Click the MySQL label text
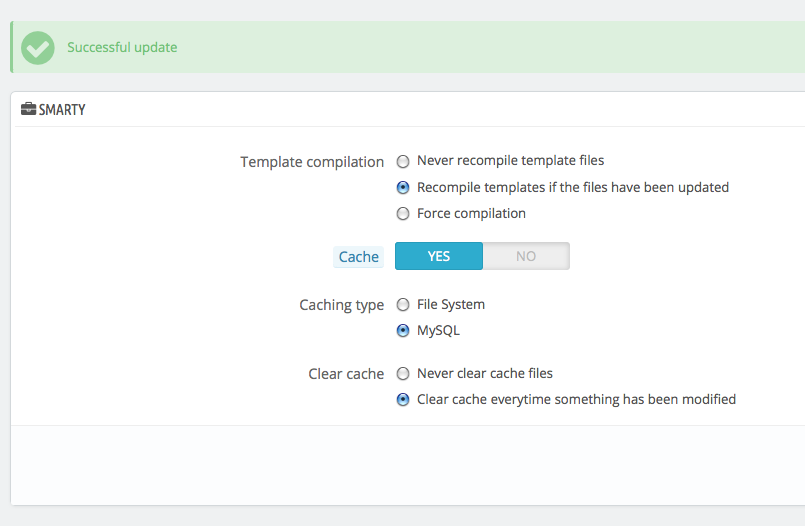The image size is (805, 526). (438, 330)
